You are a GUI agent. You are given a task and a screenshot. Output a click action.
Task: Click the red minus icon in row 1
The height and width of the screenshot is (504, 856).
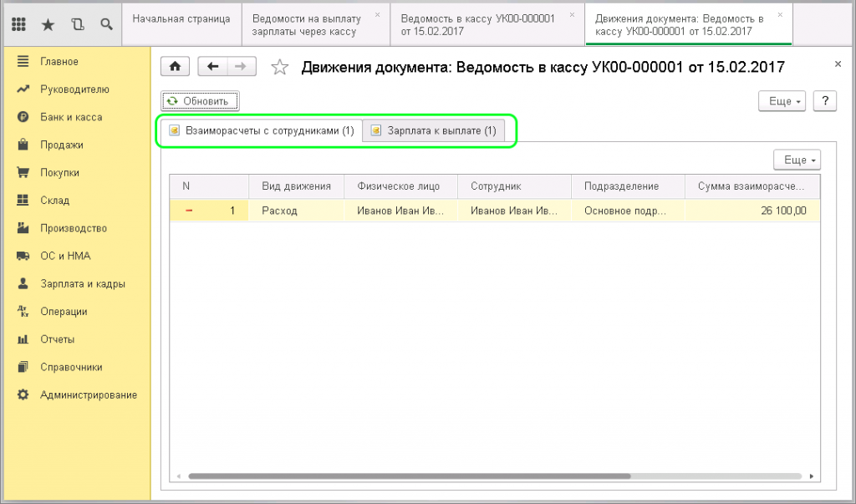point(189,211)
